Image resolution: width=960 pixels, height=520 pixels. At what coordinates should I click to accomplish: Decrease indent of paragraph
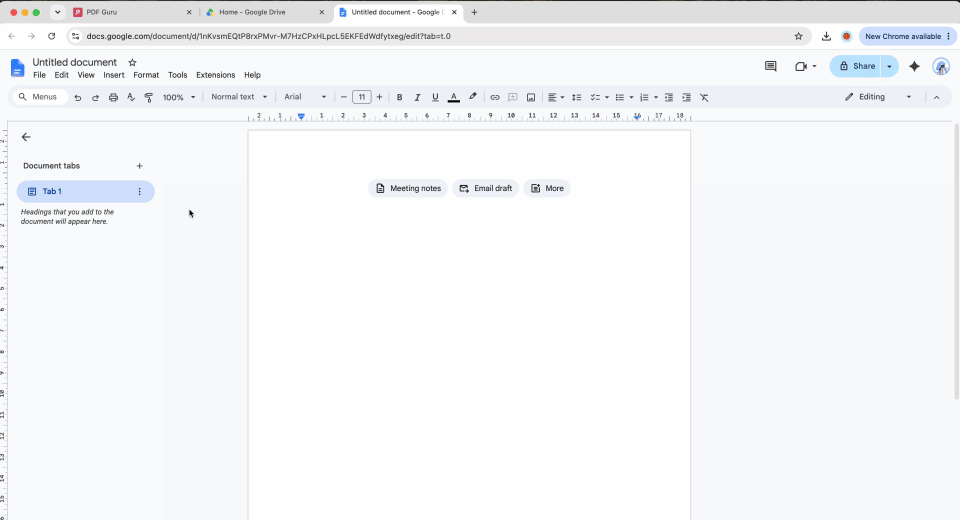pyautogui.click(x=669, y=97)
